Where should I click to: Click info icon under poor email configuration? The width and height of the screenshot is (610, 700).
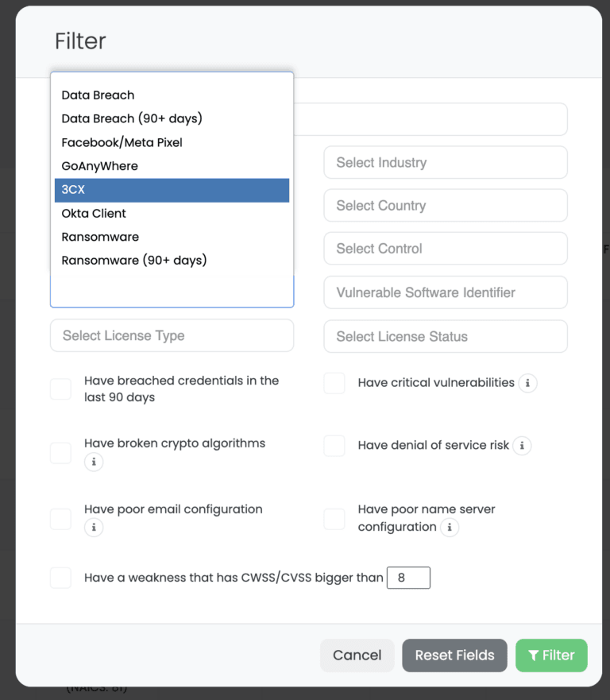pyautogui.click(x=94, y=527)
